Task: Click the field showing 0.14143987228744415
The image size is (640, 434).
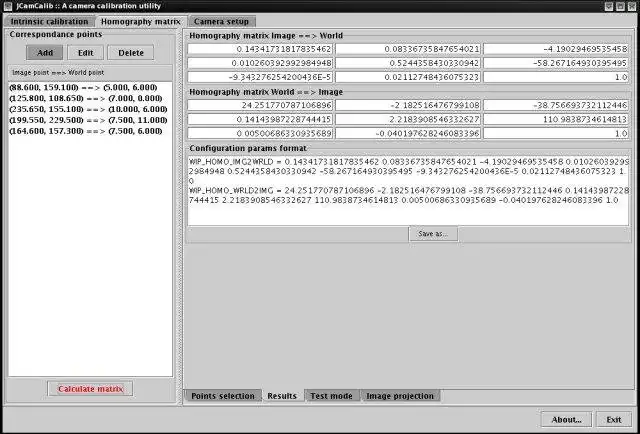Action: pos(260,119)
